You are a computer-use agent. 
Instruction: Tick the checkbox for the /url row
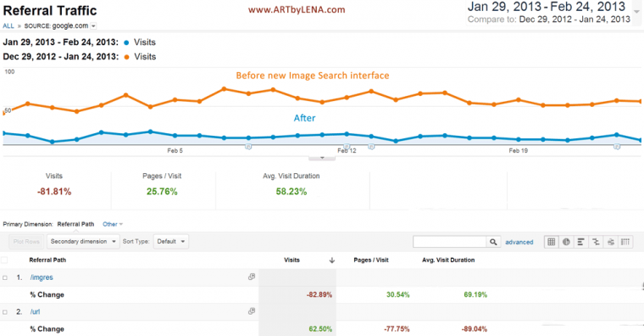pos(5,312)
